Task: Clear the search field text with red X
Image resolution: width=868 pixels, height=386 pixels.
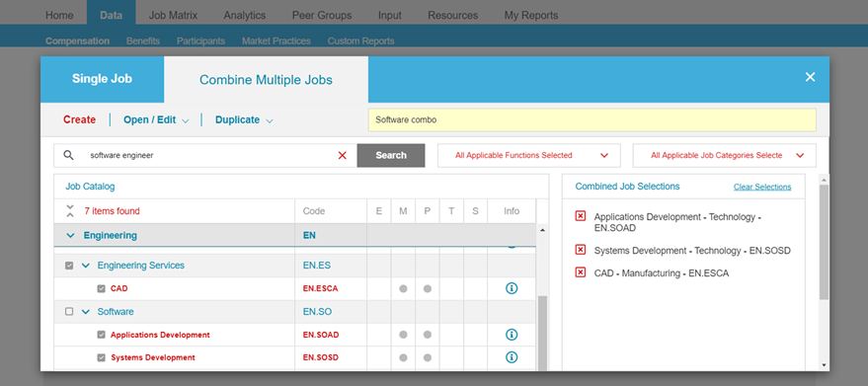Action: [x=342, y=156]
